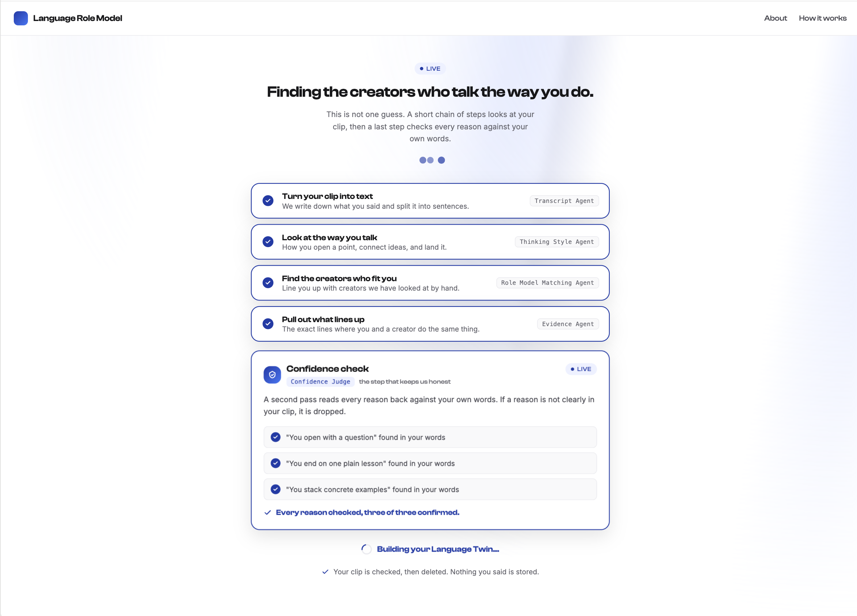Click the checkmark on Find the creators who fit you
This screenshot has height=616, width=857.
click(x=268, y=283)
